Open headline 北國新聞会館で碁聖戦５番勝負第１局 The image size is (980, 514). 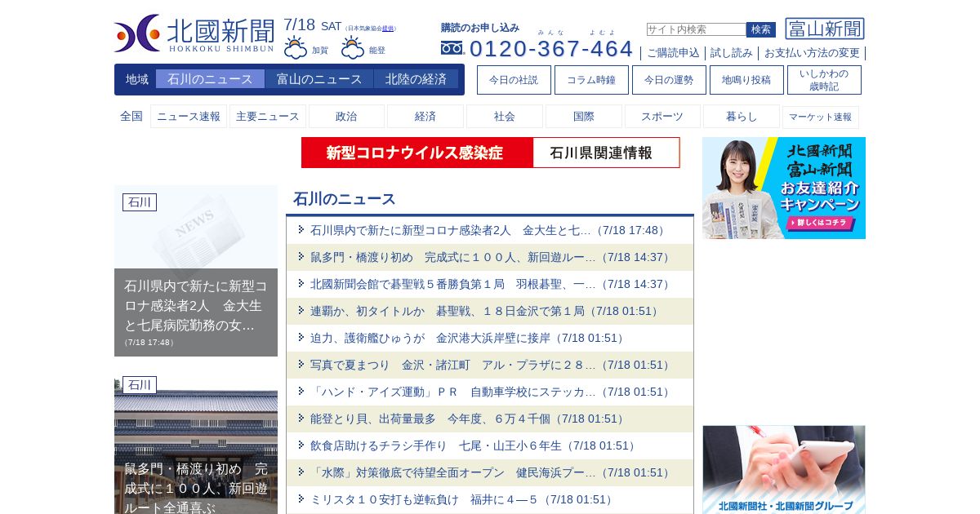click(x=492, y=284)
